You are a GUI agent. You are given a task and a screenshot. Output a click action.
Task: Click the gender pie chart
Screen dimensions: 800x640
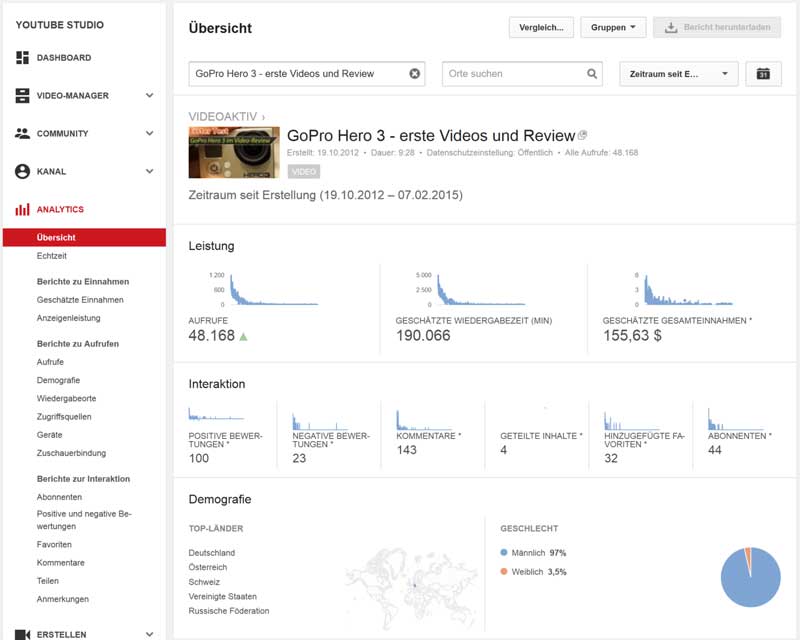751,577
